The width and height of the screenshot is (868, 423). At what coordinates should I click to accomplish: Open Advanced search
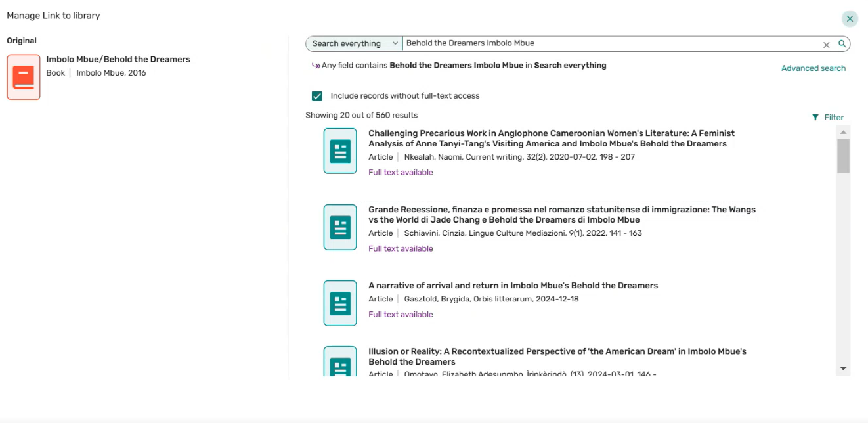(x=814, y=68)
